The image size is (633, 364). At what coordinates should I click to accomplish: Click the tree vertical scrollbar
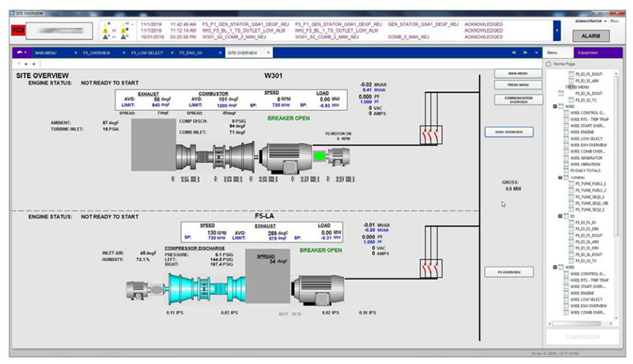coord(616,155)
